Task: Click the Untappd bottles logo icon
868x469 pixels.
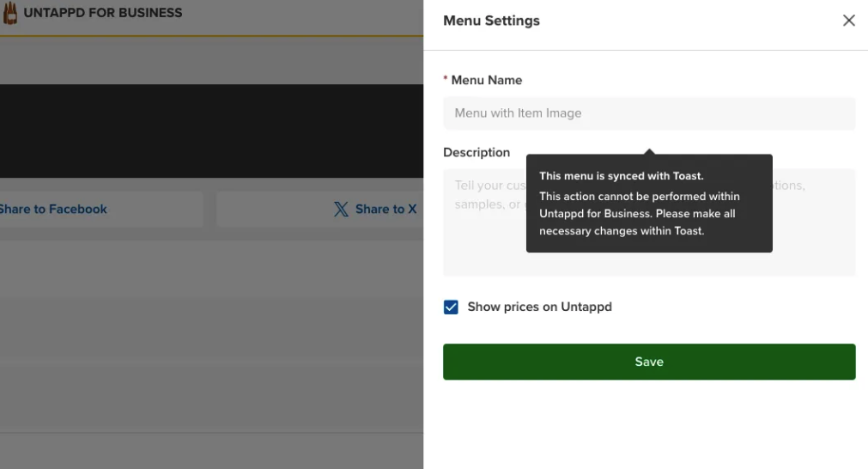Action: coord(9,13)
